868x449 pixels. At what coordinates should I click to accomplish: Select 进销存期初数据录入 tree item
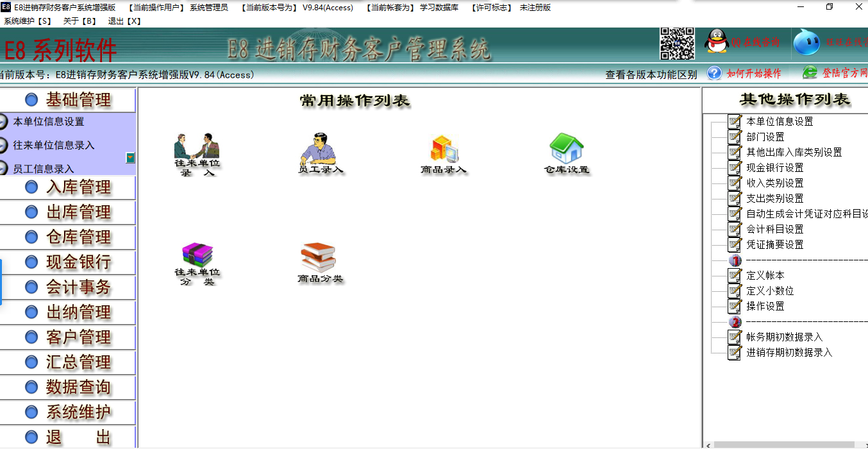click(789, 352)
